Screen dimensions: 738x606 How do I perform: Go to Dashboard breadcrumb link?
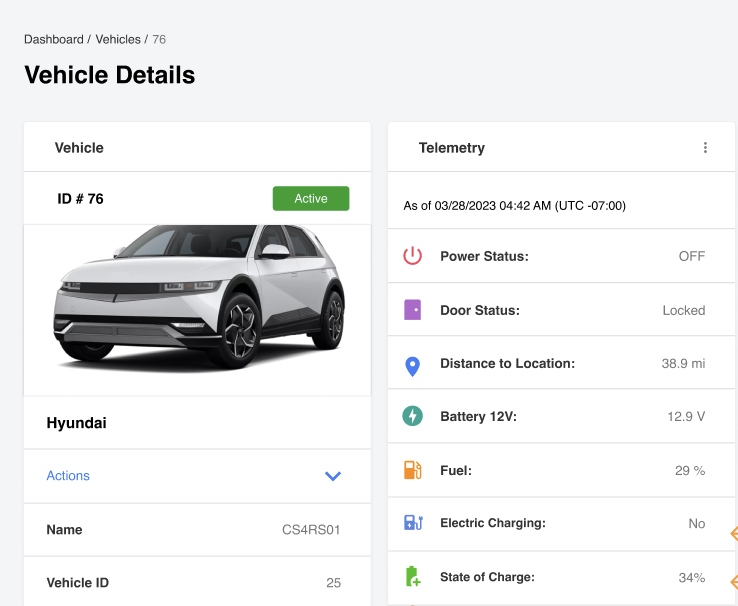54,39
